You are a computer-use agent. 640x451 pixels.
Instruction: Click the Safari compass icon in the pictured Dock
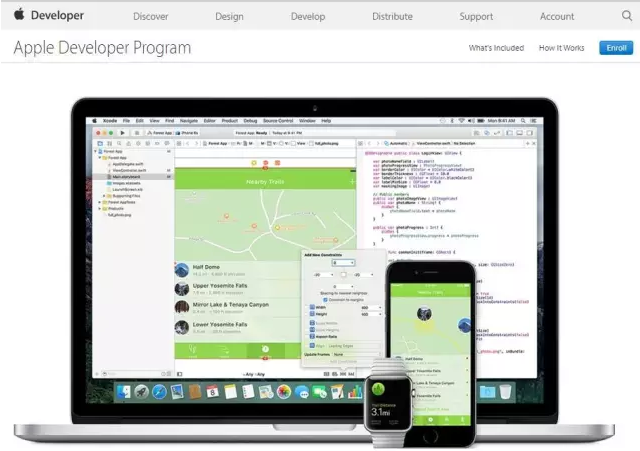click(159, 392)
